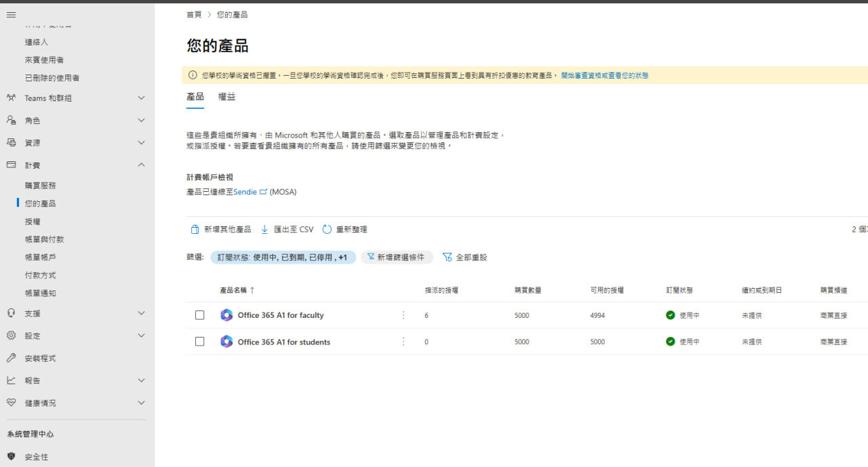This screenshot has height=467, width=868.
Task: Click the 設定 gear icon
Action: click(11, 336)
